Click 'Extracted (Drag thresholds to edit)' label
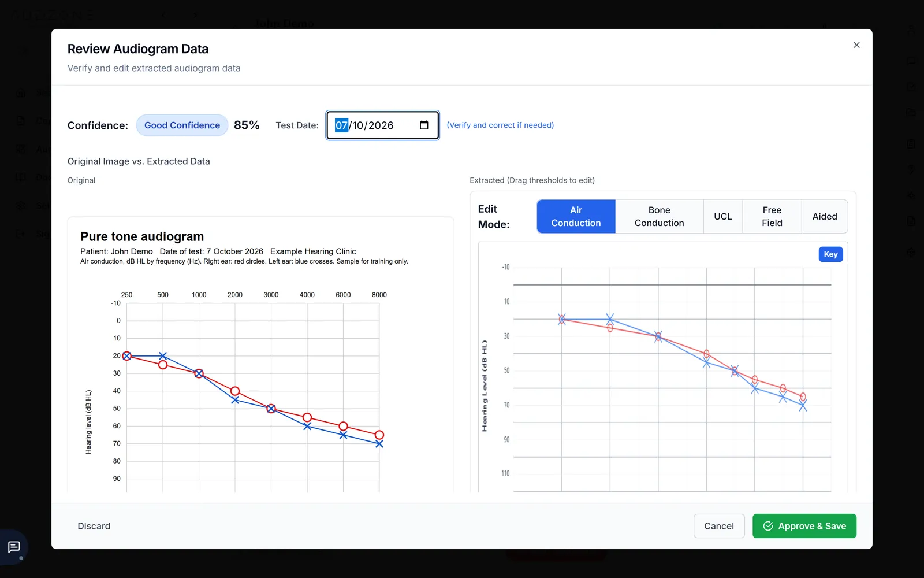The width and height of the screenshot is (924, 578). [532, 180]
